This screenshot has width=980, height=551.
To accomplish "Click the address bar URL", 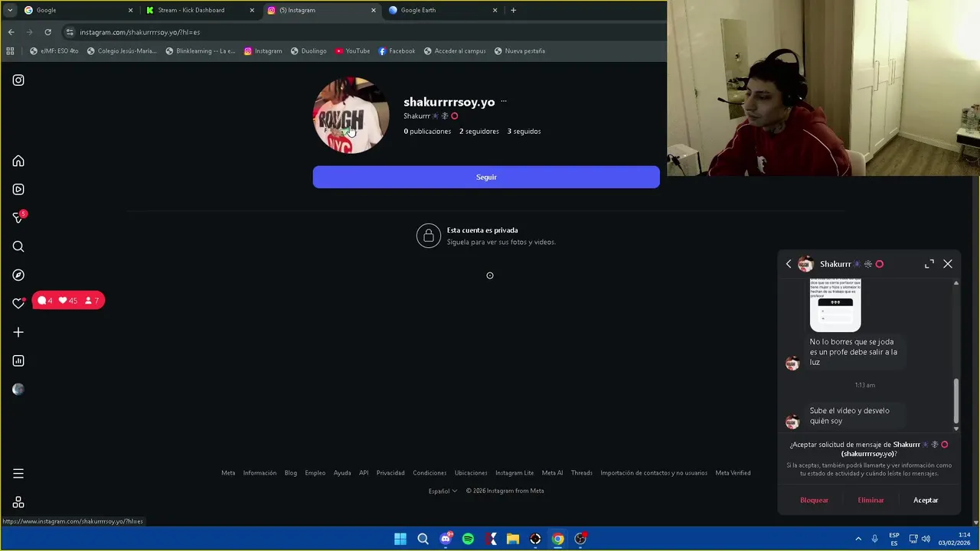I will 140,32.
